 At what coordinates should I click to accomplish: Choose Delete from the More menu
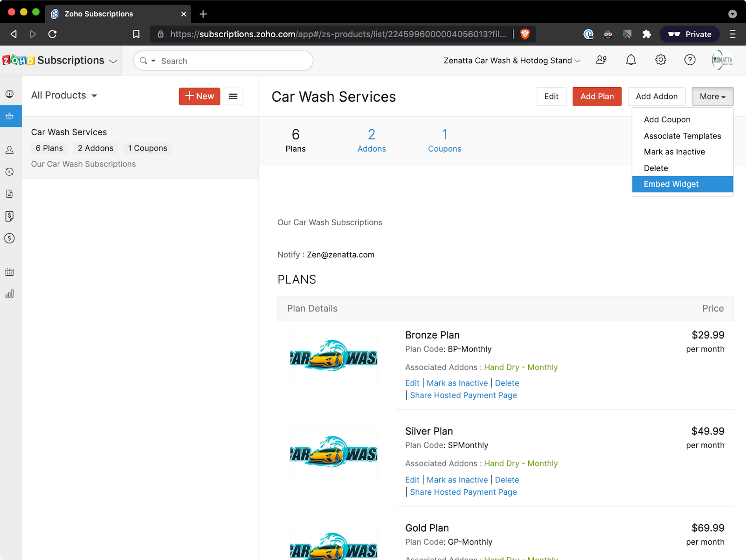(x=683, y=168)
